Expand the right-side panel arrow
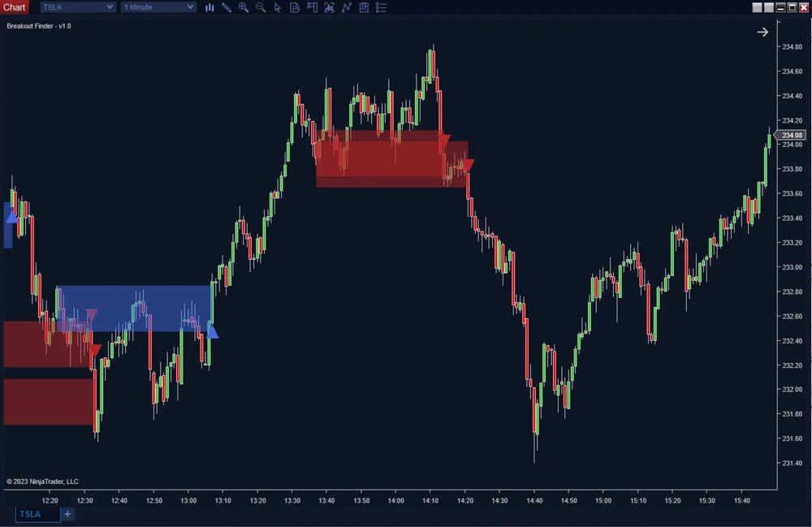The image size is (812, 527). (x=762, y=32)
